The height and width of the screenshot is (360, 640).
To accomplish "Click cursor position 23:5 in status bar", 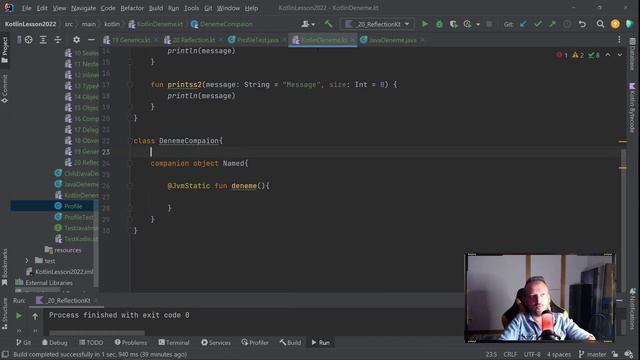I will 491,354.
